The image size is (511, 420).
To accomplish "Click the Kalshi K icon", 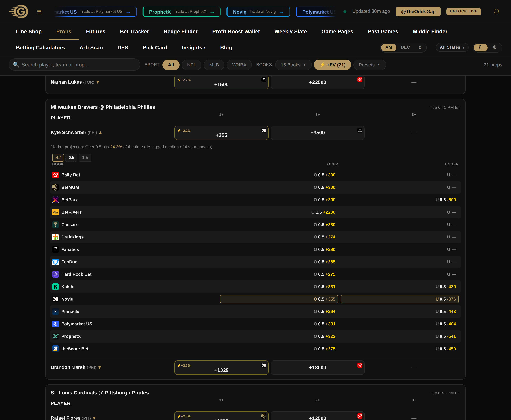I will pos(55,287).
